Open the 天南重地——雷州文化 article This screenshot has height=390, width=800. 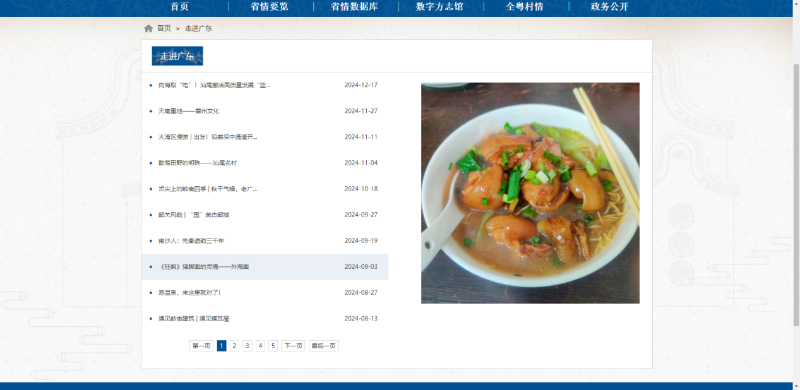(188, 111)
